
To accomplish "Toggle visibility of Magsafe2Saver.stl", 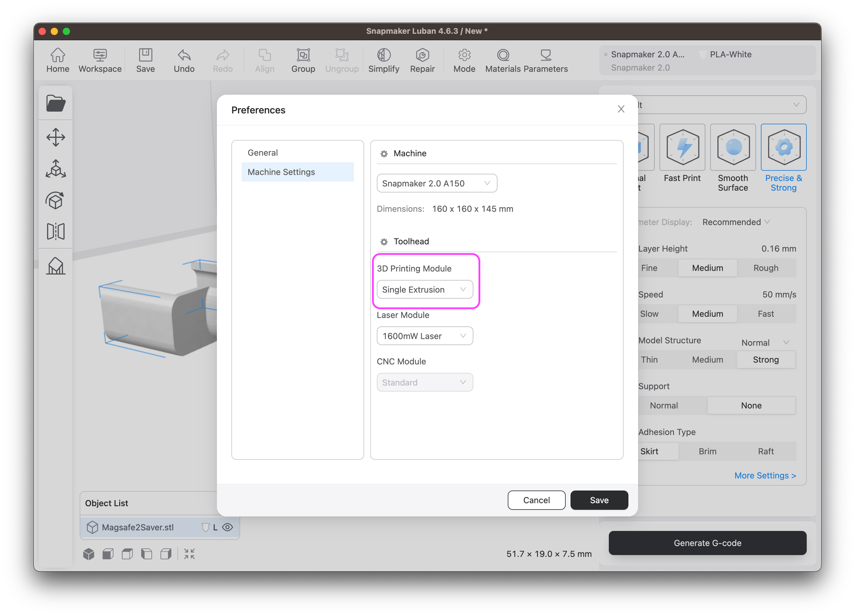I will [x=228, y=527].
